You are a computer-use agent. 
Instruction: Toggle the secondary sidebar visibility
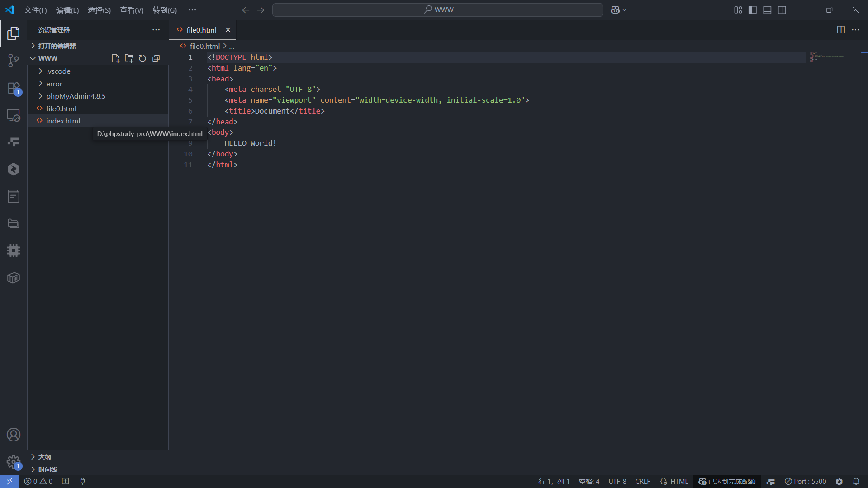(x=782, y=9)
